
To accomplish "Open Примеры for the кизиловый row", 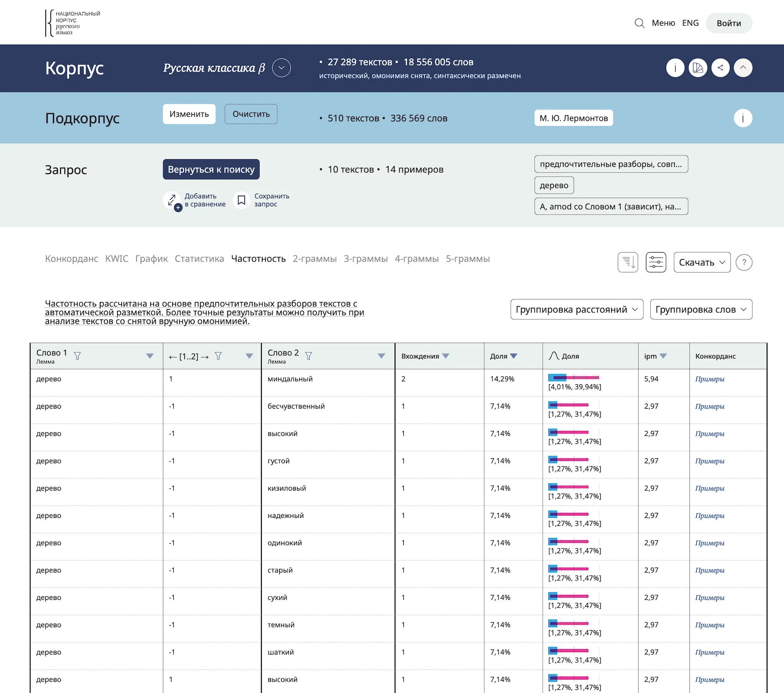I will (710, 488).
